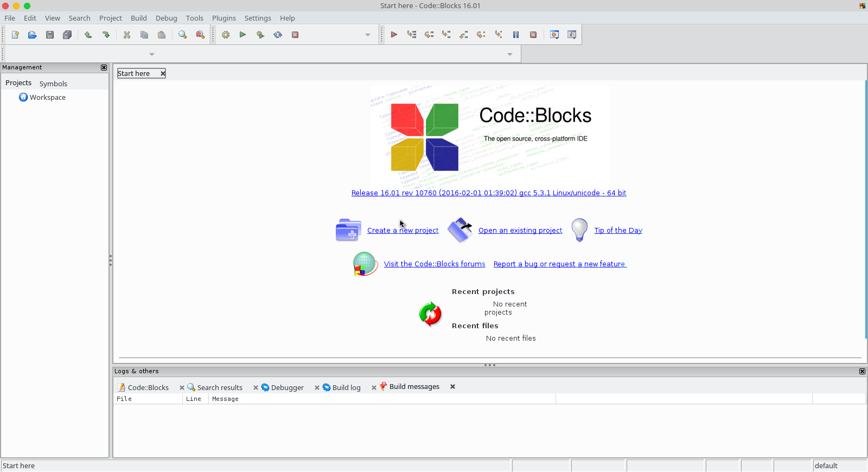Image resolution: width=868 pixels, height=472 pixels.
Task: Click the Step into instruction icon
Action: click(499, 35)
